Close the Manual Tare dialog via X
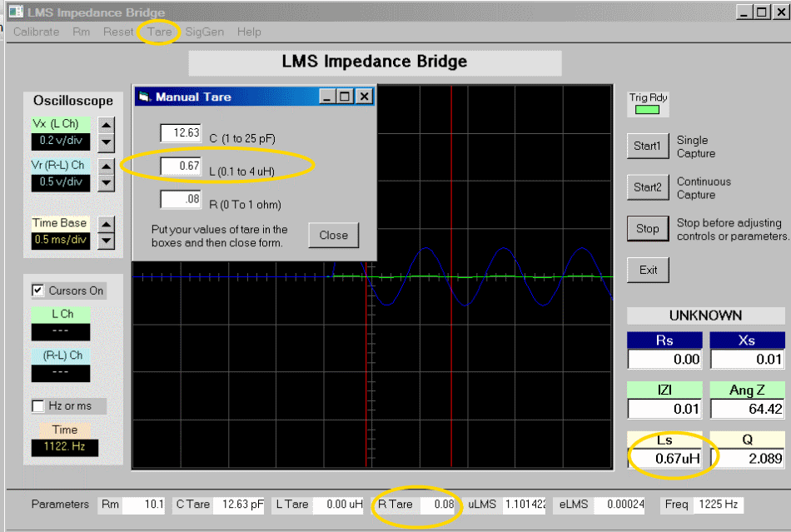 364,97
